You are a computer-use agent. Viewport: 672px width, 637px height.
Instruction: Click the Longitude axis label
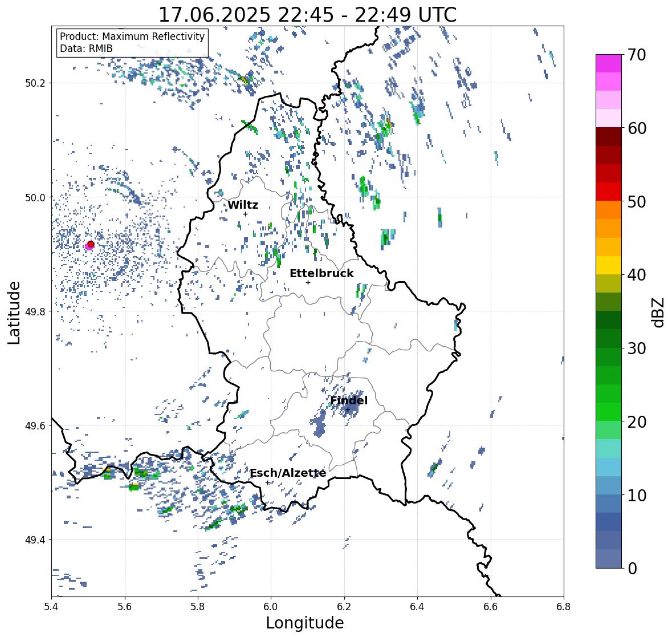coord(305,623)
